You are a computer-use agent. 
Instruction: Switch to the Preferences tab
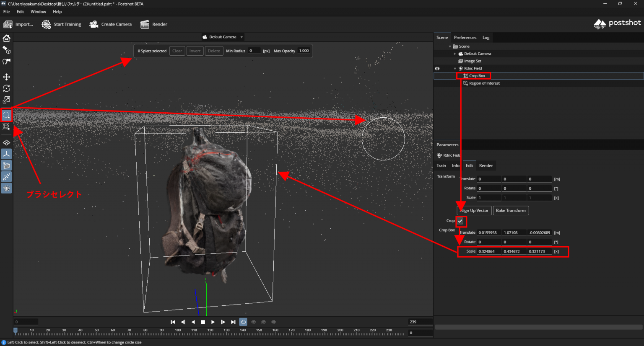[465, 37]
